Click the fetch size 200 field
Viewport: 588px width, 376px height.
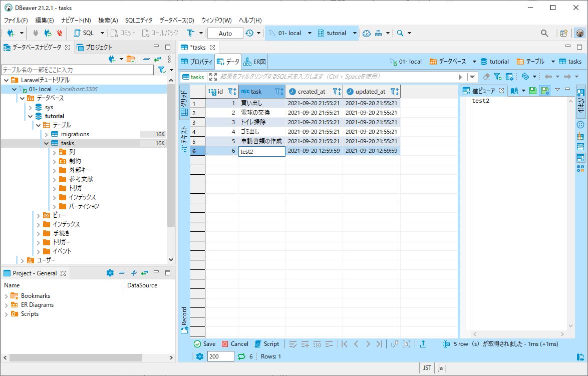coord(220,356)
